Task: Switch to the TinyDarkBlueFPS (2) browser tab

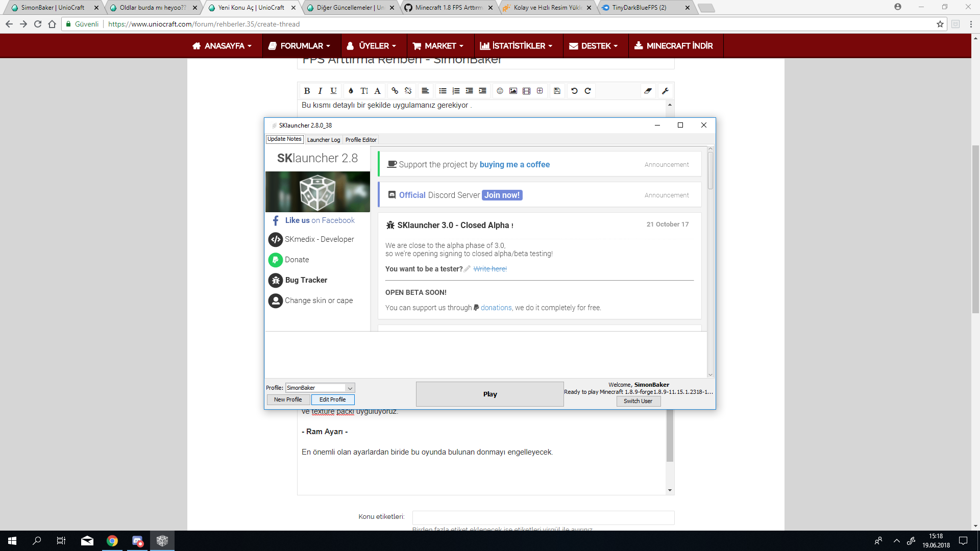Action: click(645, 8)
